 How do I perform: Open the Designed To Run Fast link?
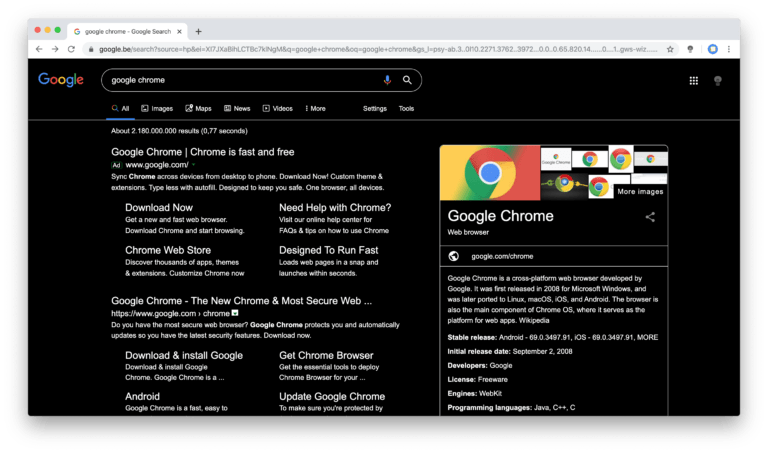329,250
